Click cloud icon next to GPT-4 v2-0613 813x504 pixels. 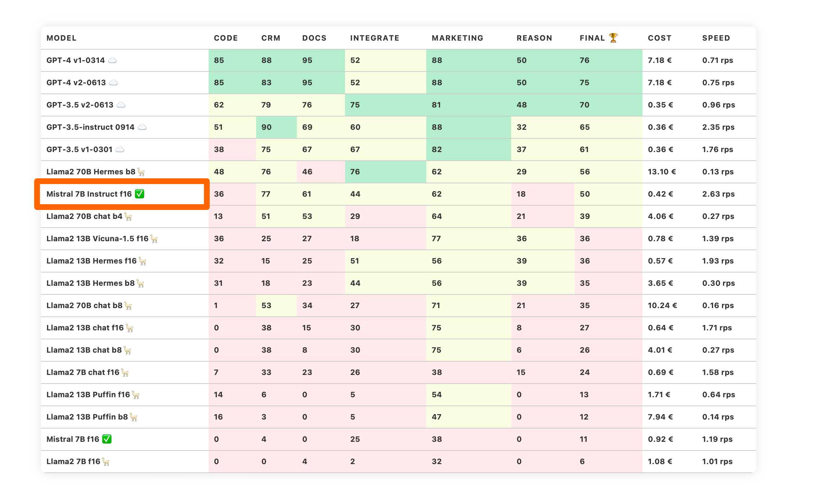click(114, 82)
